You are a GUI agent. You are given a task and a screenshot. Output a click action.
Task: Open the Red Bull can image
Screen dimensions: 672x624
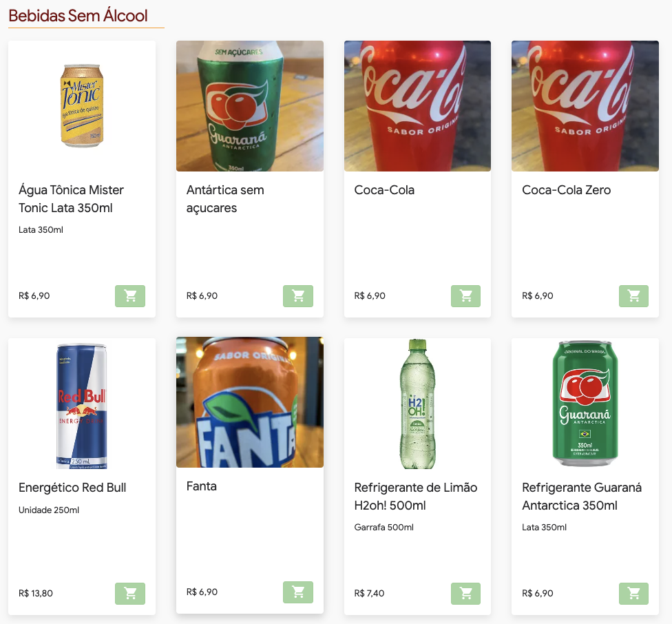pyautogui.click(x=82, y=405)
